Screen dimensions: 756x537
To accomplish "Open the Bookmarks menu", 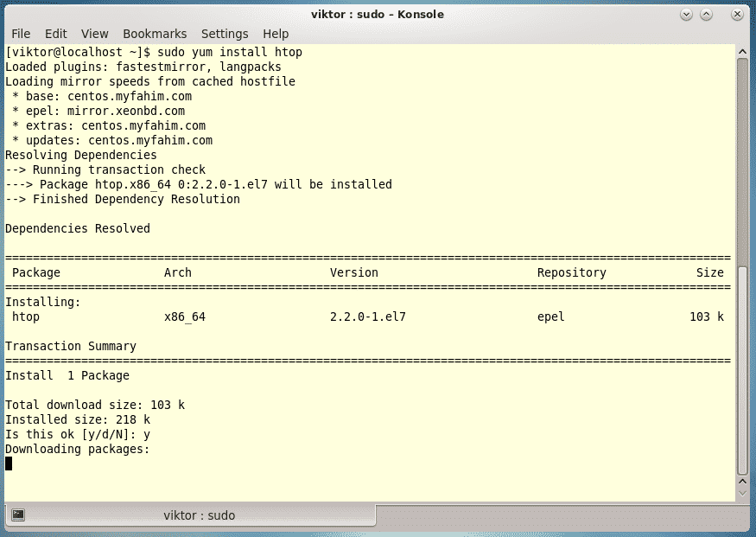I will [155, 34].
